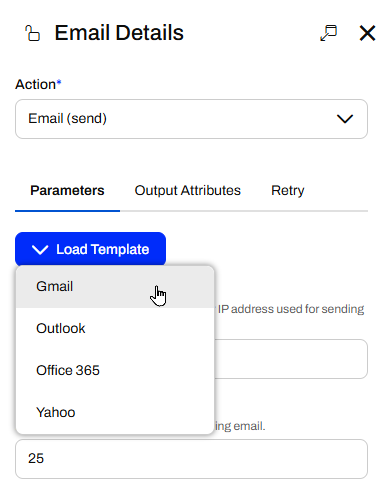Click the Email Details panel title

tap(119, 33)
